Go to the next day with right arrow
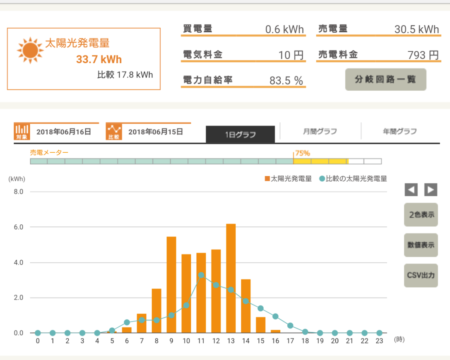This screenshot has height=360, width=450. (x=431, y=190)
